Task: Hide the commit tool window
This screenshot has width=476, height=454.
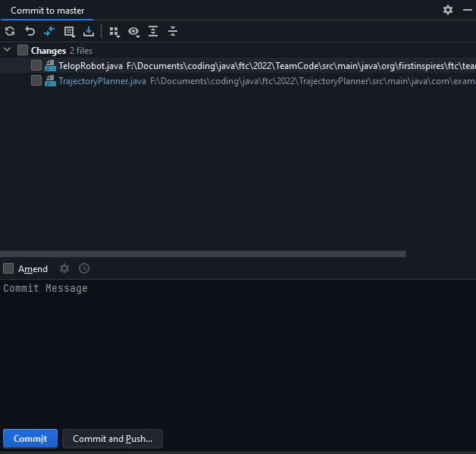Action: [x=467, y=10]
